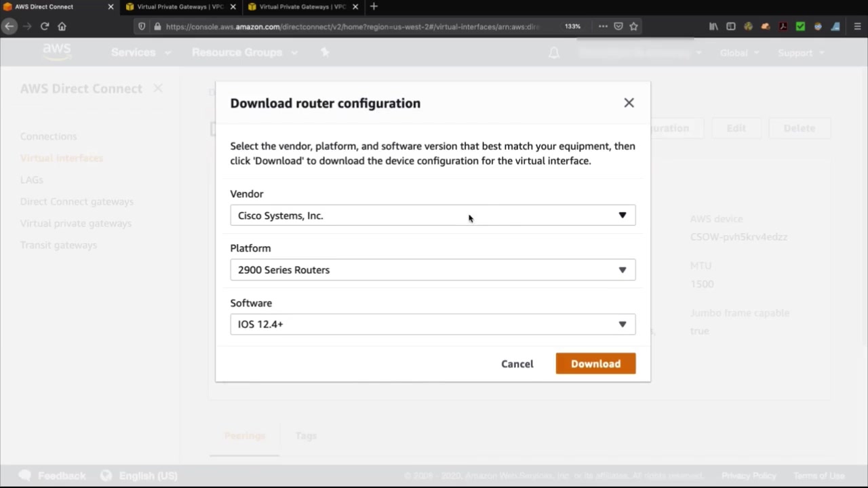Bookmark this page with the star icon
The image size is (868, 488).
tap(633, 26)
